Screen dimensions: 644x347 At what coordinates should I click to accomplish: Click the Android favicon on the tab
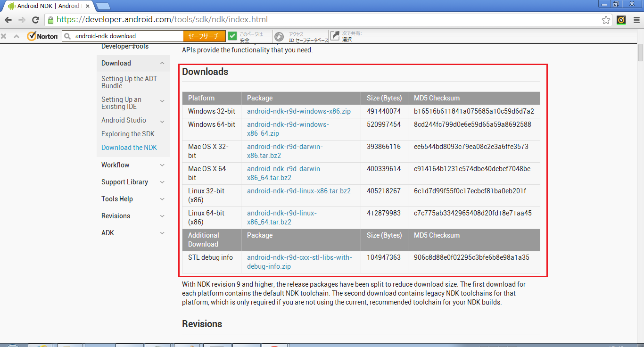tap(11, 6)
